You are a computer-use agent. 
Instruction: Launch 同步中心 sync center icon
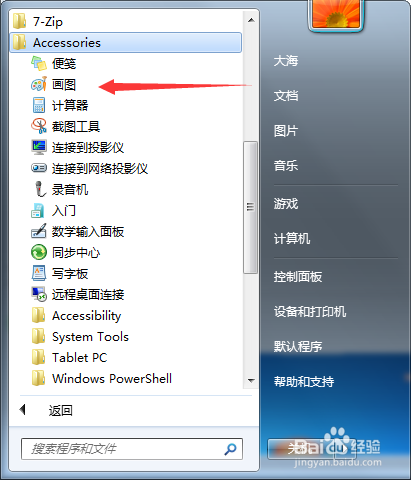click(x=39, y=252)
